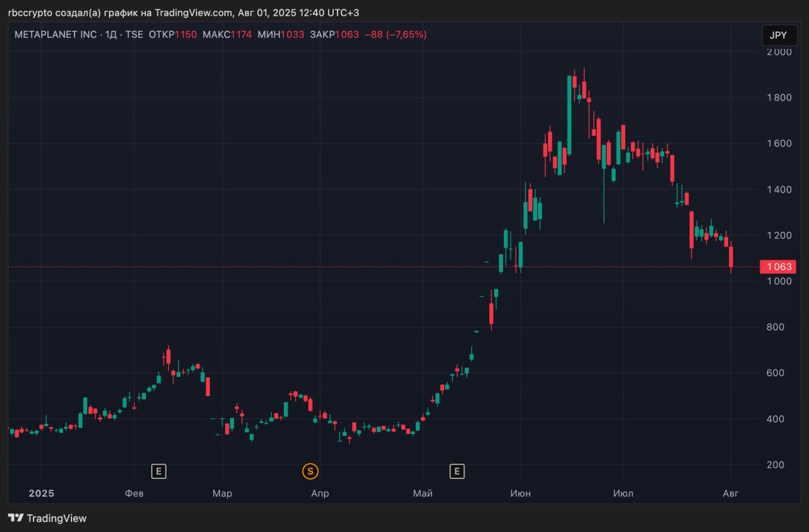Viewport: 809px width, 532px height.
Task: Click the TradingView logo at bottom left
Action: [x=47, y=518]
